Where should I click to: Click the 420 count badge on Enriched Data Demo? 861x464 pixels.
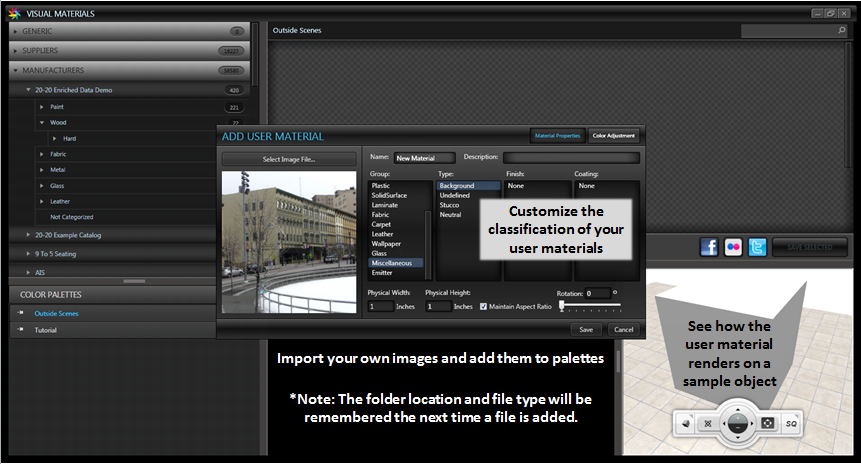click(x=234, y=90)
